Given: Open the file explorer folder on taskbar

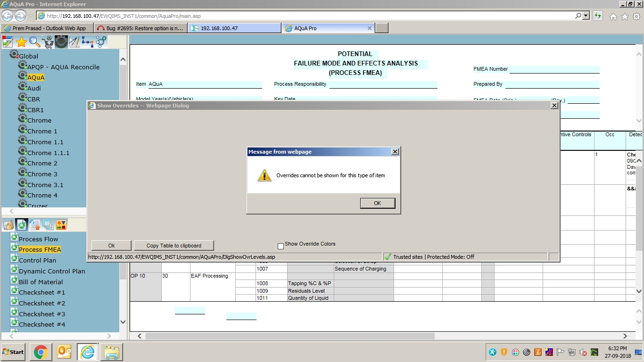Looking at the screenshot, I should (111, 352).
